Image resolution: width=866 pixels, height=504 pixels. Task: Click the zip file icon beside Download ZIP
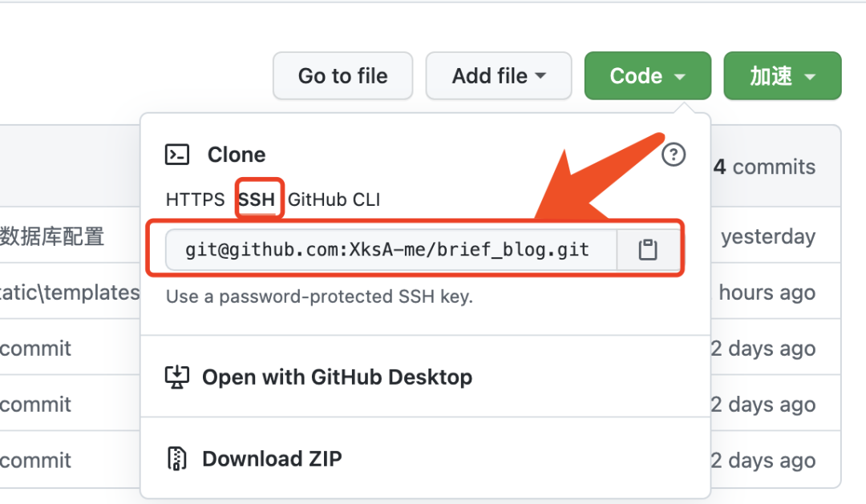coord(177,458)
